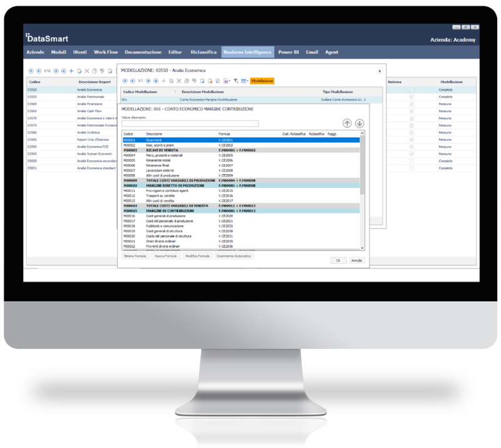The image size is (501, 448).
Task: Click the filter funnel icon in Modellazione toolbar
Action: (236, 81)
